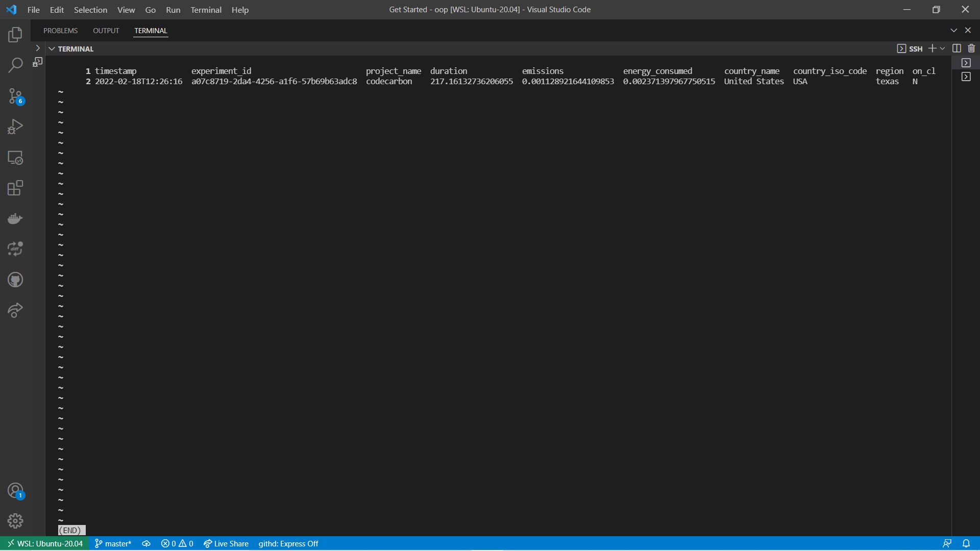Open the GitHub sidebar view

coord(15,280)
